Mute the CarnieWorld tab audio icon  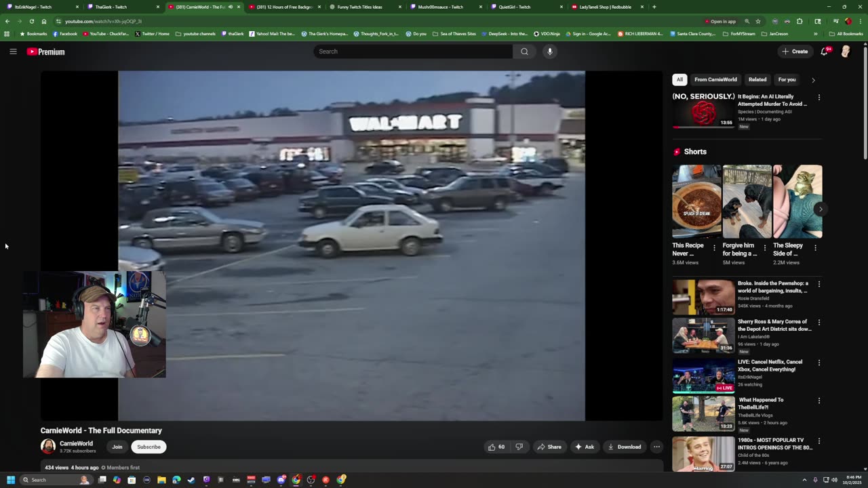pyautogui.click(x=231, y=7)
